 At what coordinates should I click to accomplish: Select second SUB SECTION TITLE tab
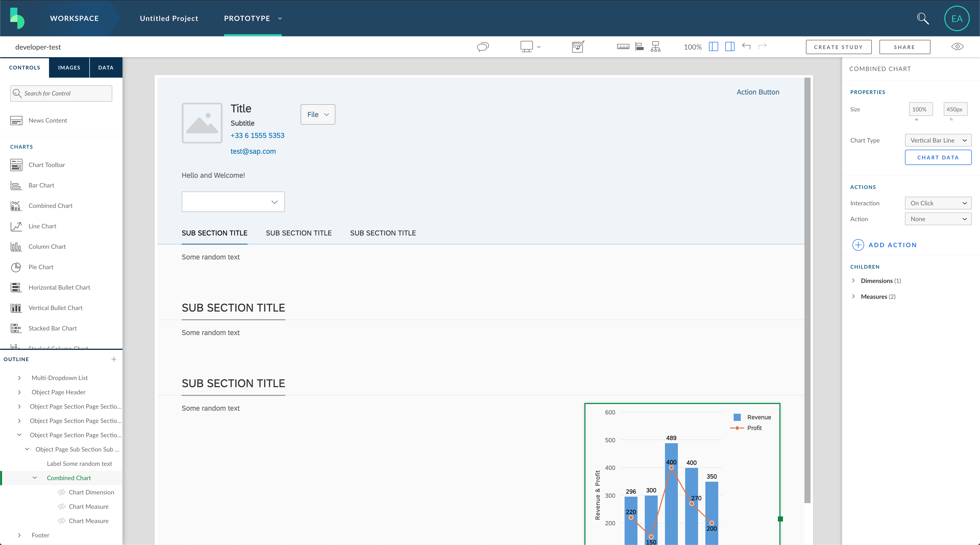(x=299, y=233)
